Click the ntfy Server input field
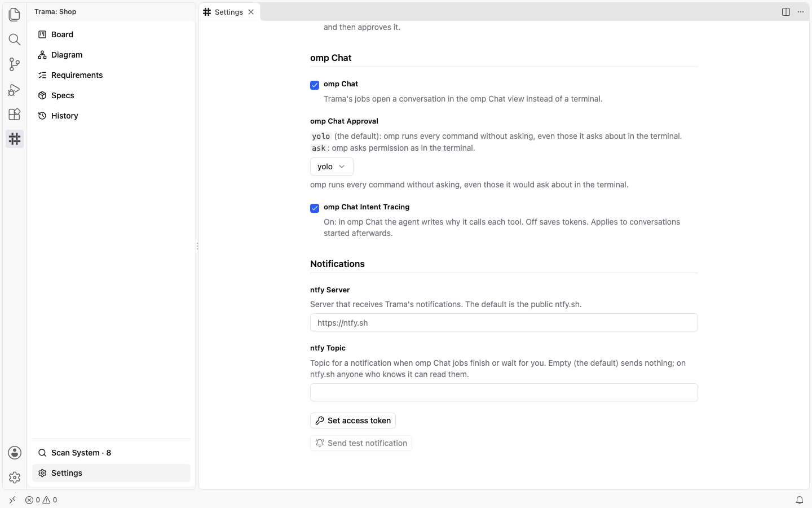812x508 pixels. [x=504, y=323]
